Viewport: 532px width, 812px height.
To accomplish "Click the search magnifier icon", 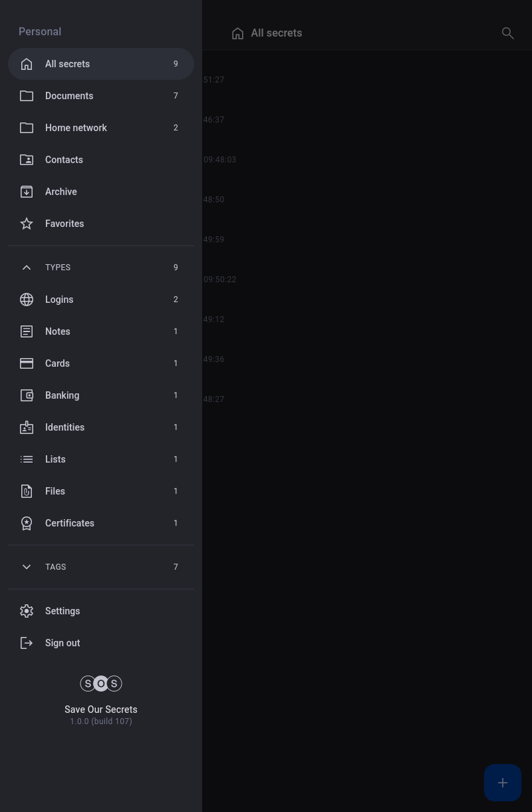I will [507, 33].
